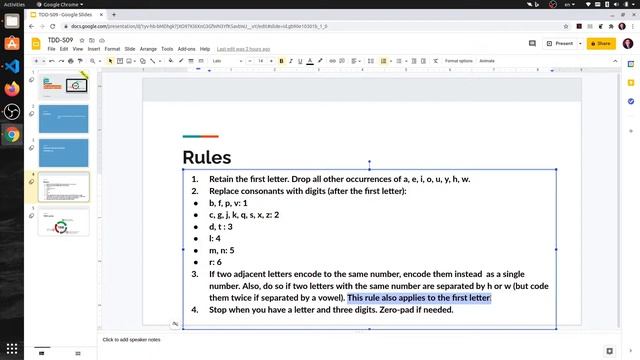Image resolution: width=640 pixels, height=360 pixels.
Task: Open the Add-ons menu
Action: 187,49
